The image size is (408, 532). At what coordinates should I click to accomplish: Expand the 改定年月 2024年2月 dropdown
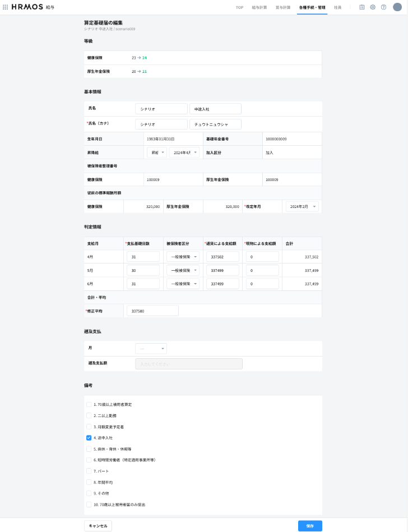302,207
